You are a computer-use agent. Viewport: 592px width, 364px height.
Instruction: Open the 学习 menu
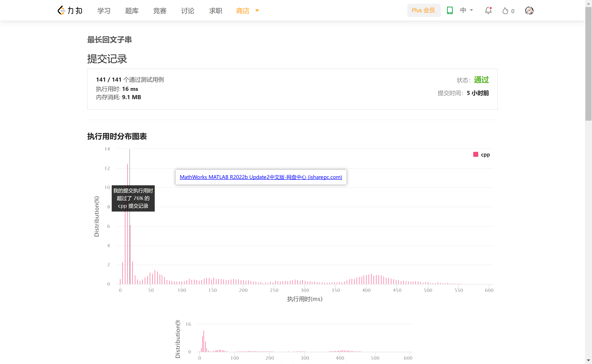coord(104,11)
